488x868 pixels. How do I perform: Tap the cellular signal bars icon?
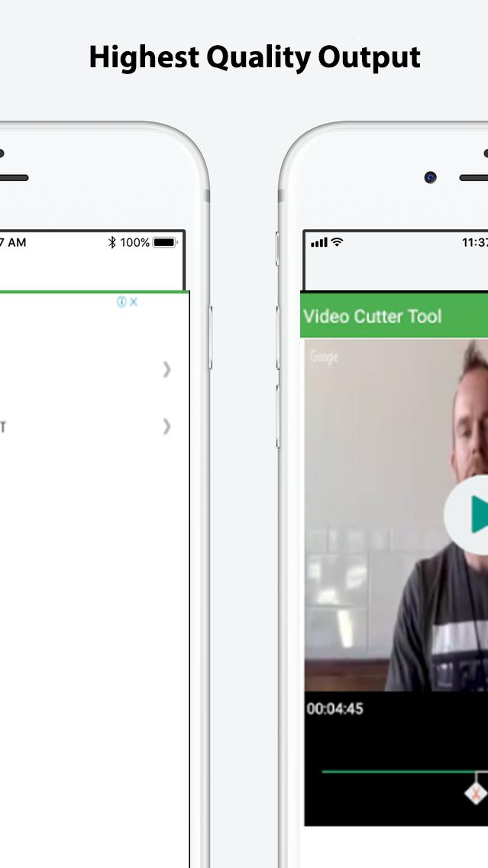click(x=319, y=242)
